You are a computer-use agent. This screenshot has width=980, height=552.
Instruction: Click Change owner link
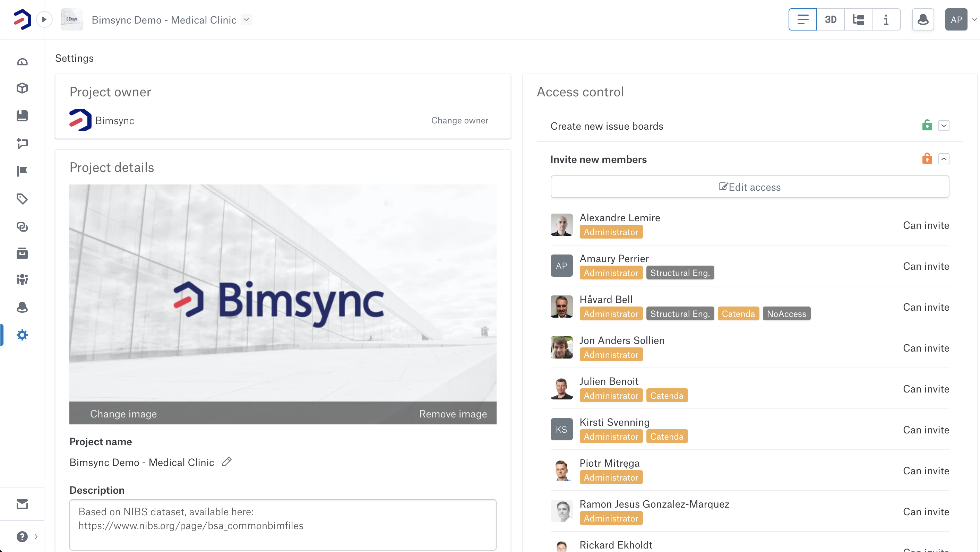click(x=459, y=120)
